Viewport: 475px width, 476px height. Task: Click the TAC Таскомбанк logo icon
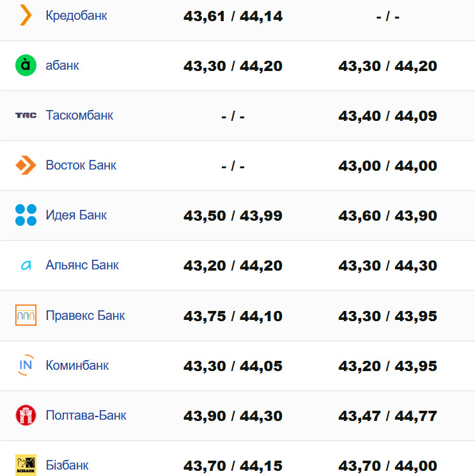point(26,115)
